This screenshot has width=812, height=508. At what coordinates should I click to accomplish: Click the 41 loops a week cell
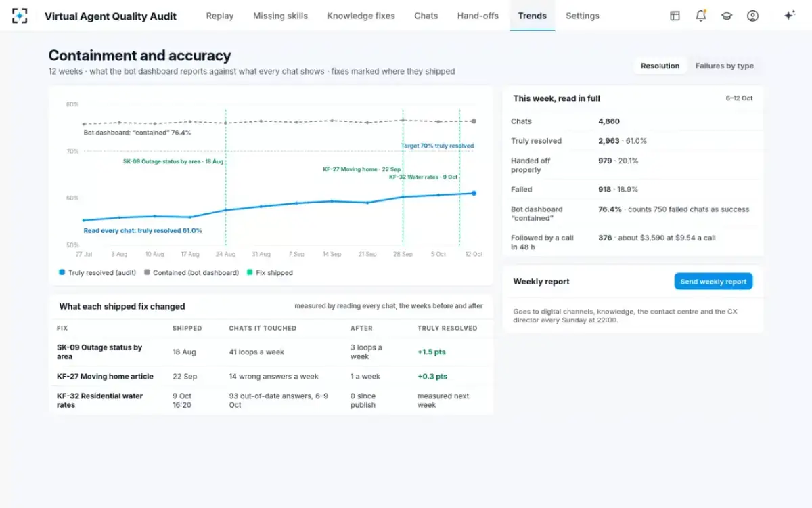click(256, 352)
